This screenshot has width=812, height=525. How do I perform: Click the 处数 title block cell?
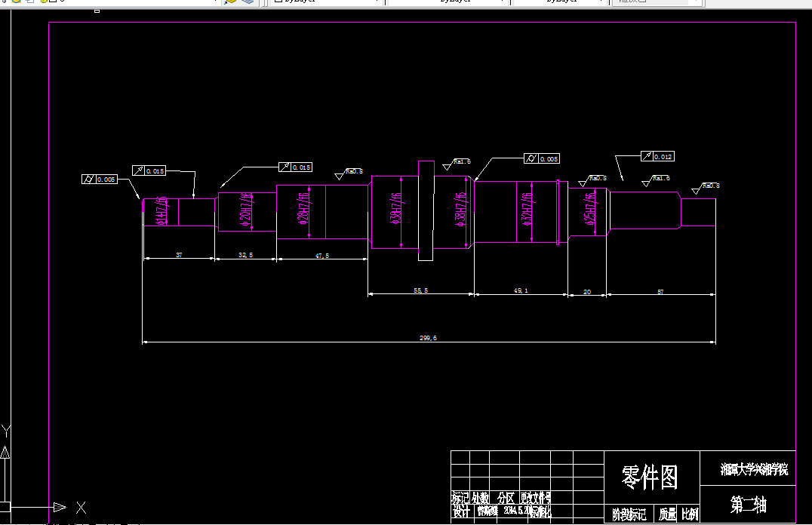click(x=480, y=498)
